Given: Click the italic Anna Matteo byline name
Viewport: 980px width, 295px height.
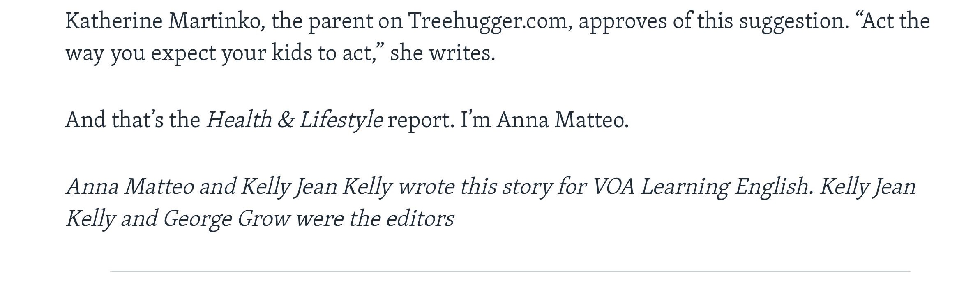Looking at the screenshot, I should point(130,186).
